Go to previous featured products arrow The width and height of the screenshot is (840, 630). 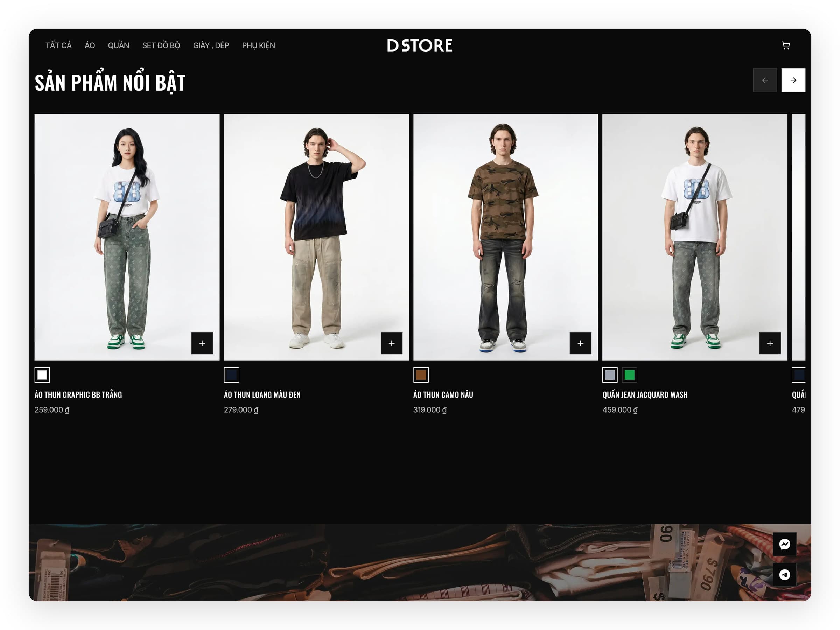765,80
